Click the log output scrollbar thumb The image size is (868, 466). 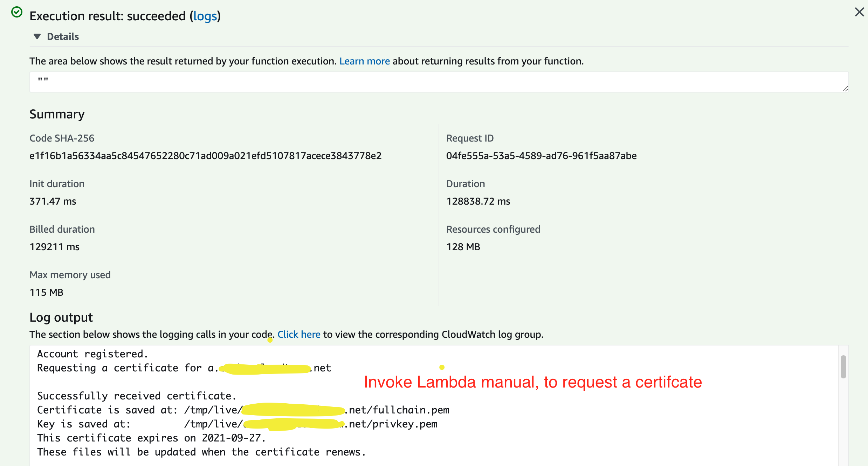(x=843, y=366)
